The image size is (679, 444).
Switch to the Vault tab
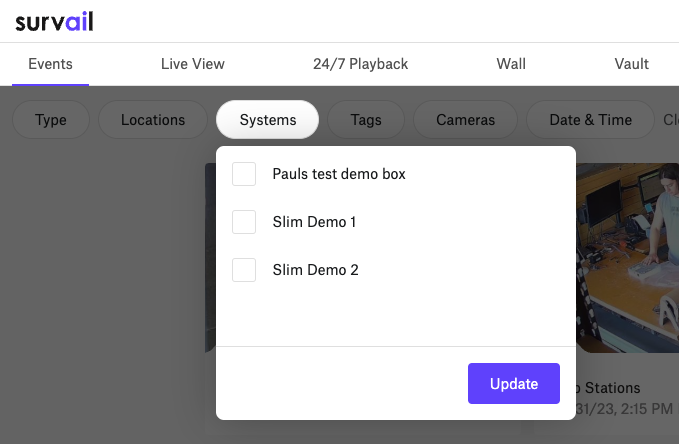tap(631, 64)
